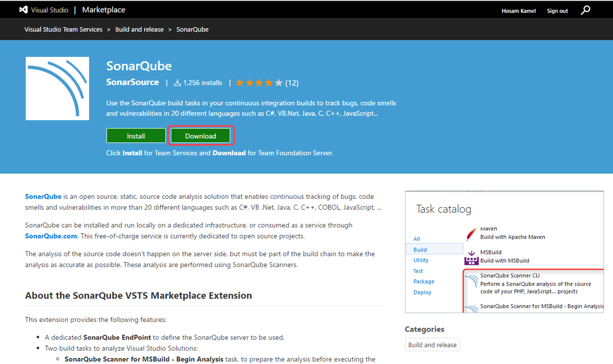Click the SonarQube breadcrumb item
The height and width of the screenshot is (364, 613).
point(192,29)
